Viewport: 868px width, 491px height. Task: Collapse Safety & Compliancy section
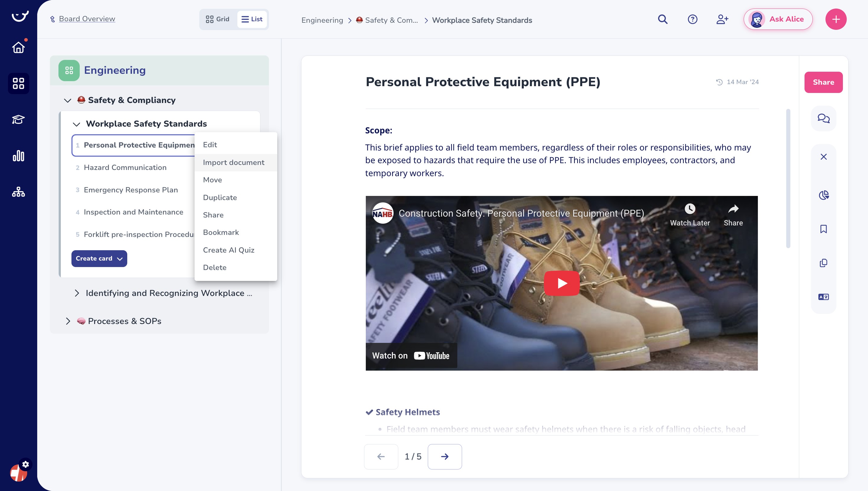pos(68,100)
